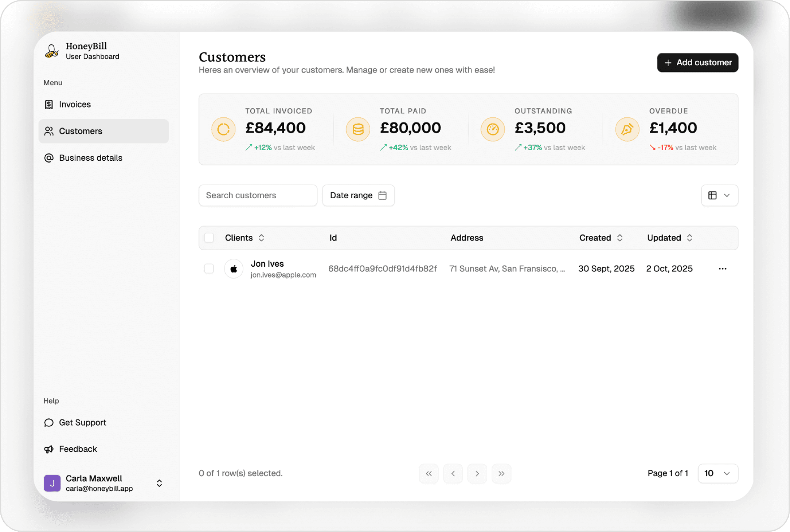Open Business details menu item
Image resolution: width=790 pixels, height=532 pixels.
tap(90, 158)
